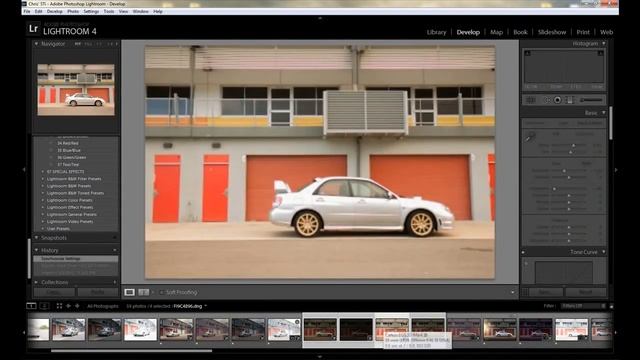Select the Adjustment Brush tool
The image size is (640, 360).
click(x=591, y=100)
